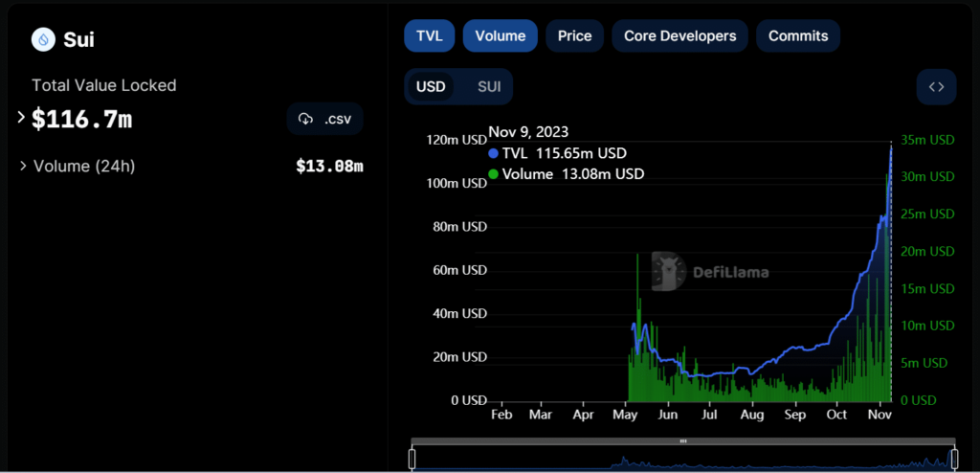This screenshot has height=473, width=980.
Task: Click the Sui droplet logo icon
Action: pyautogui.click(x=44, y=39)
